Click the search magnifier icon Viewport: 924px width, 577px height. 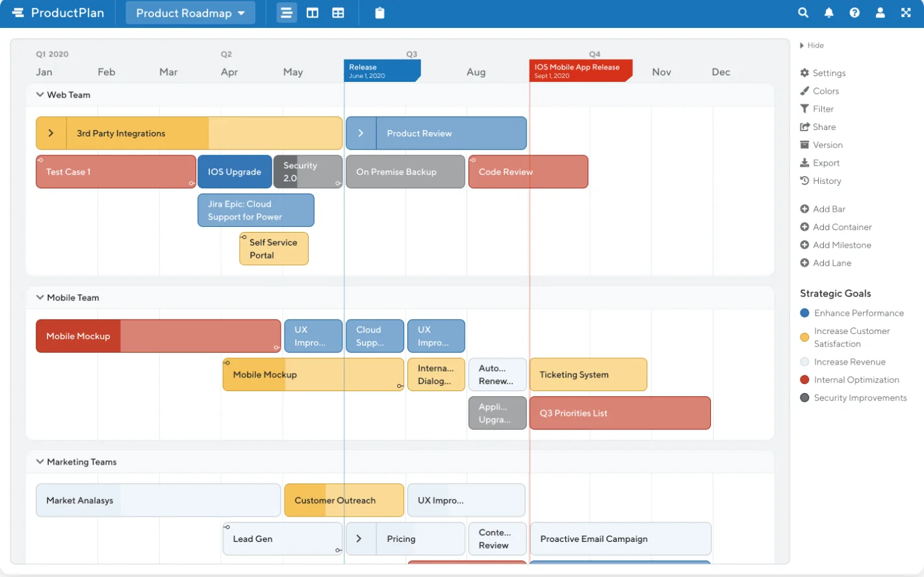point(803,12)
